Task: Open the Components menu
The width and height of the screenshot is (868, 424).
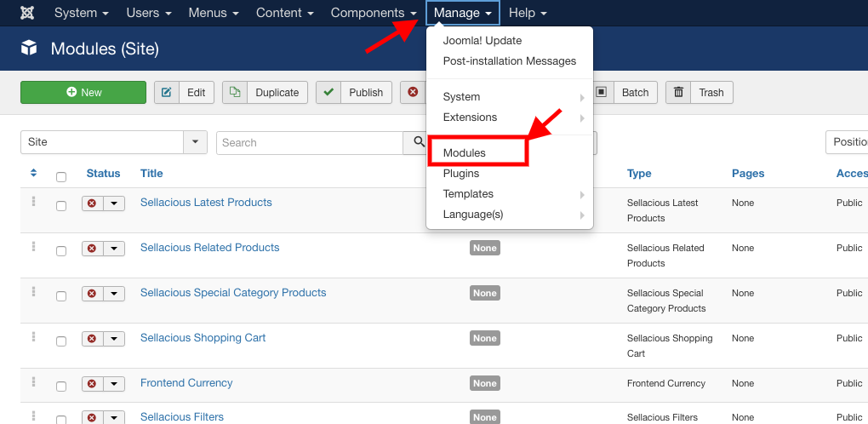Action: point(374,13)
